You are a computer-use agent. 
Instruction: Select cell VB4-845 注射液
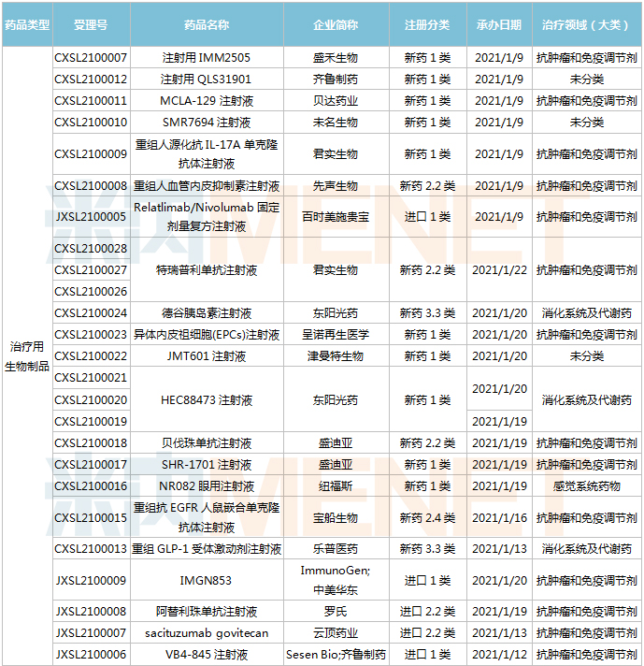[207, 655]
